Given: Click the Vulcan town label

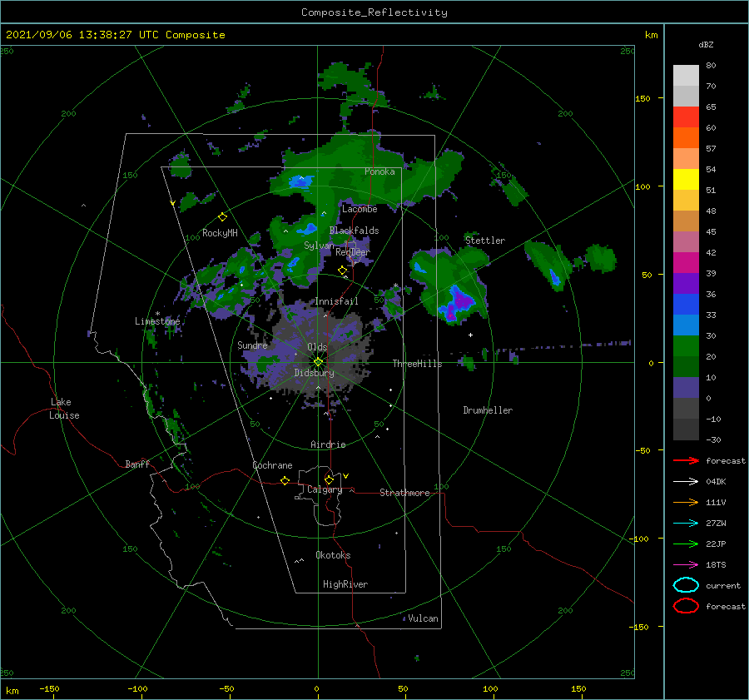Looking at the screenshot, I should (x=423, y=618).
